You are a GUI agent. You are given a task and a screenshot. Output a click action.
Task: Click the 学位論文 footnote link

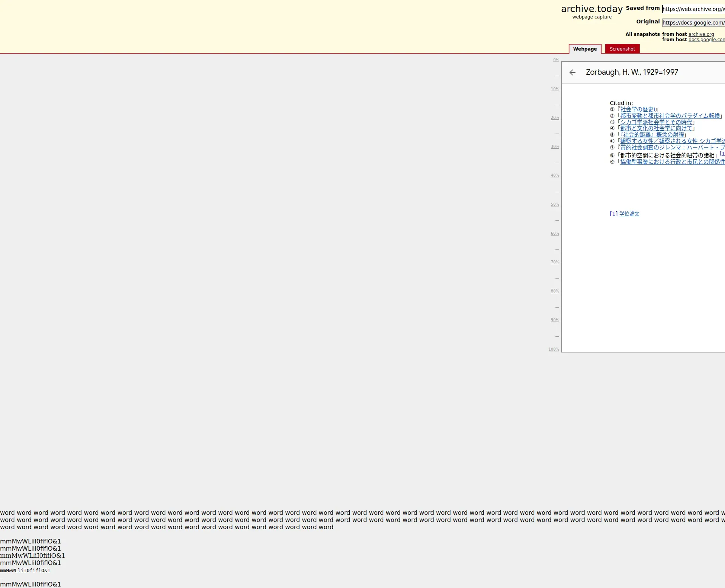[629, 214]
